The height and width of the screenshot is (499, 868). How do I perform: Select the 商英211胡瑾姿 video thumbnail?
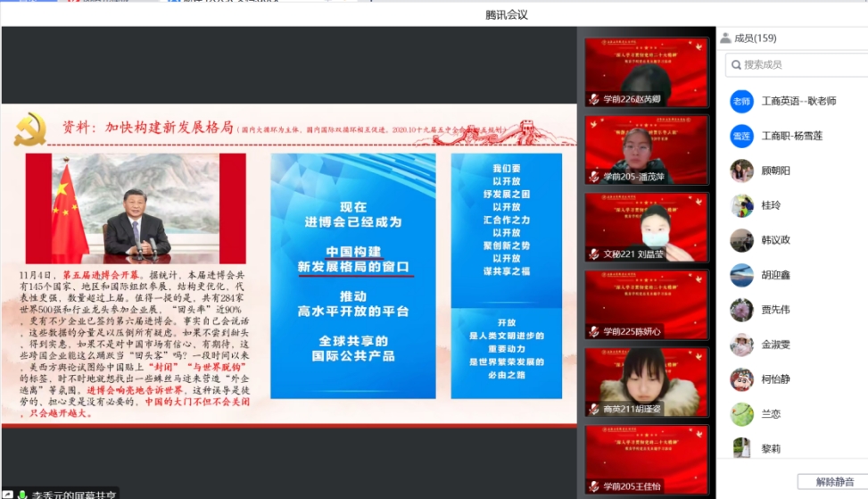coord(646,382)
